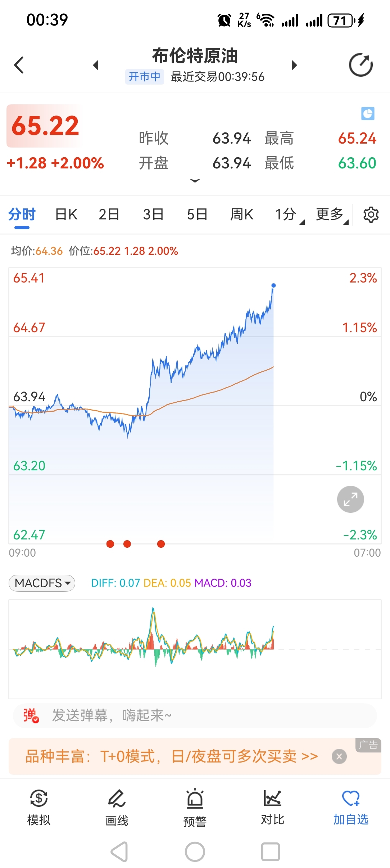This screenshot has width=390, height=868.
Task: Switch to next instrument right triangle
Action: coord(294,65)
